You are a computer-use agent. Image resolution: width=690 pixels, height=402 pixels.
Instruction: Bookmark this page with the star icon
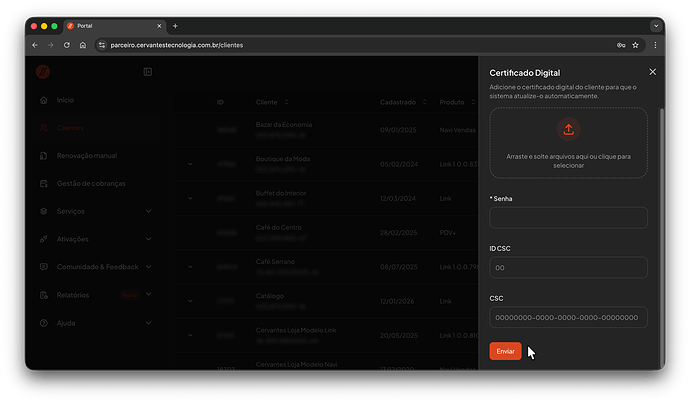635,45
